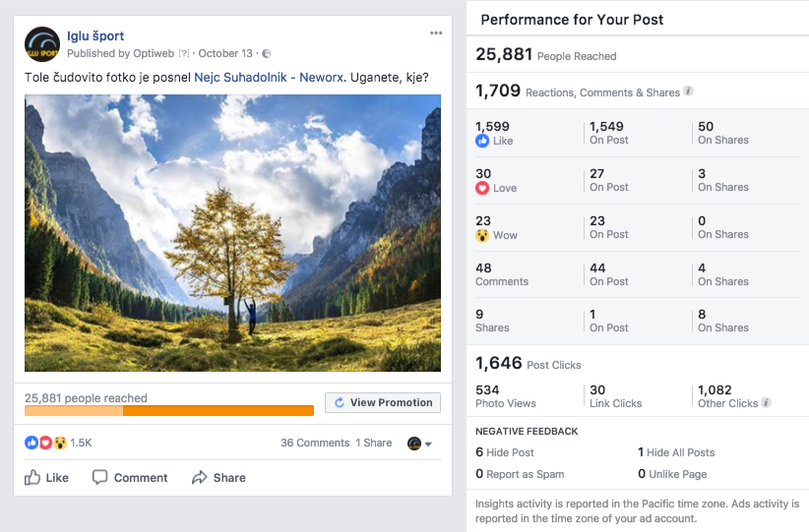Viewport: 809px width, 532px height.
Task: Click the info icon beside Reactions, Comments & Shares
Action: 689,91
